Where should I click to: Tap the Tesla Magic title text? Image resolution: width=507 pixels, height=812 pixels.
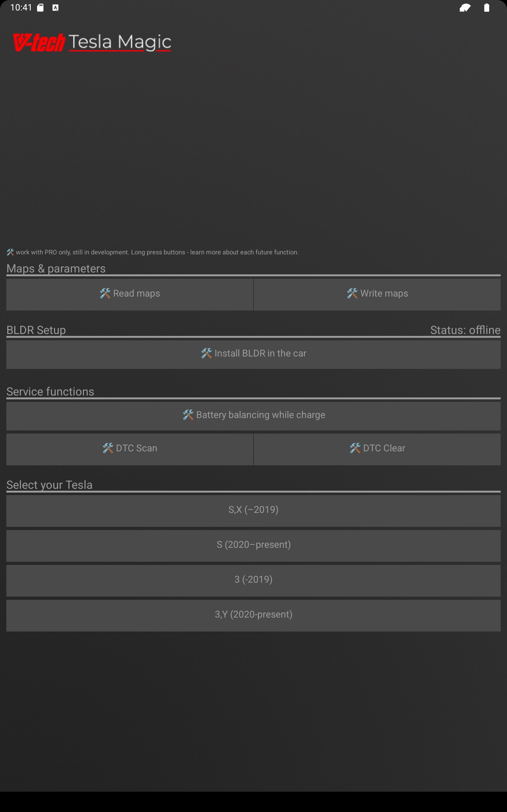(120, 42)
